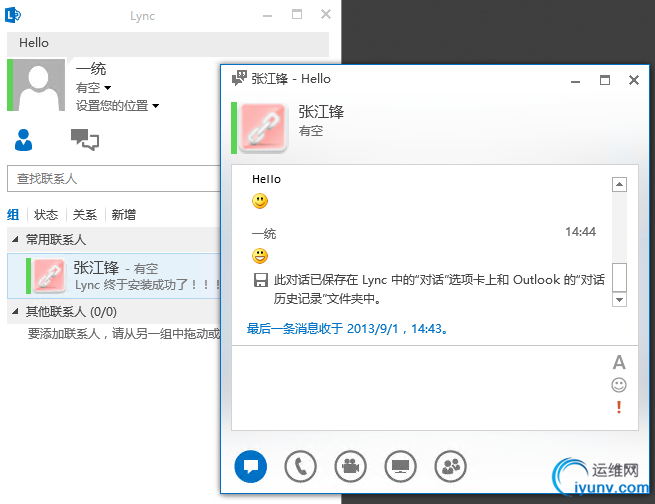This screenshot has height=504, width=655.
Task: Click the 查找联系人 search field
Action: (114, 179)
